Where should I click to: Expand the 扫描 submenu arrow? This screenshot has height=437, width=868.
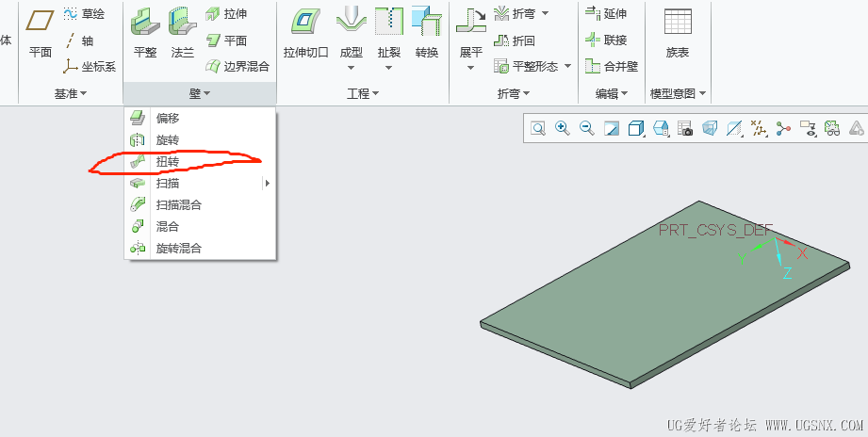(x=268, y=183)
